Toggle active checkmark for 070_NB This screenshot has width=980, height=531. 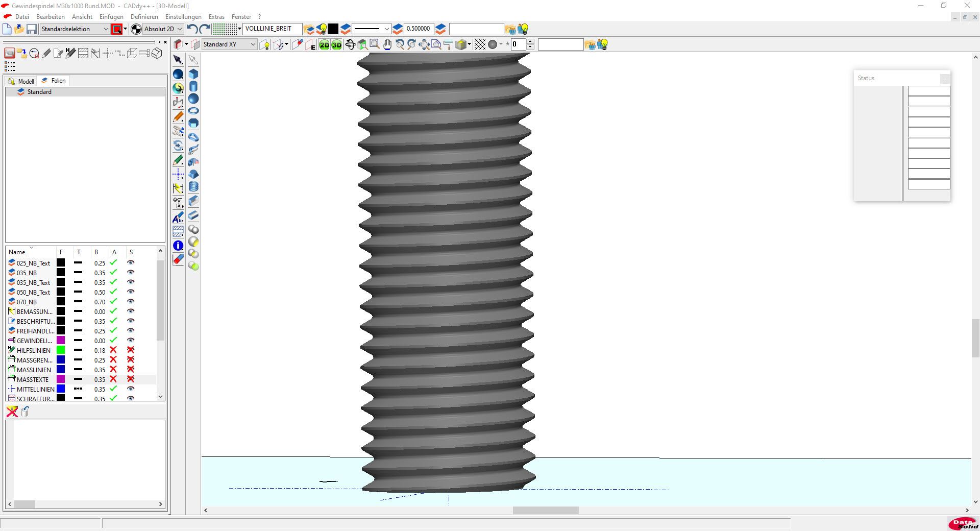113,301
